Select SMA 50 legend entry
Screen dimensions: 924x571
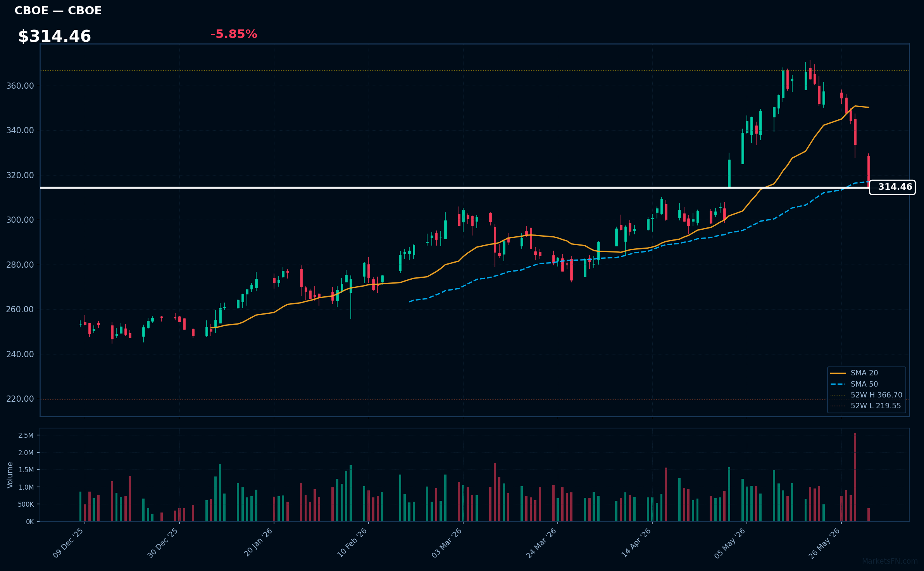pyautogui.click(x=854, y=384)
